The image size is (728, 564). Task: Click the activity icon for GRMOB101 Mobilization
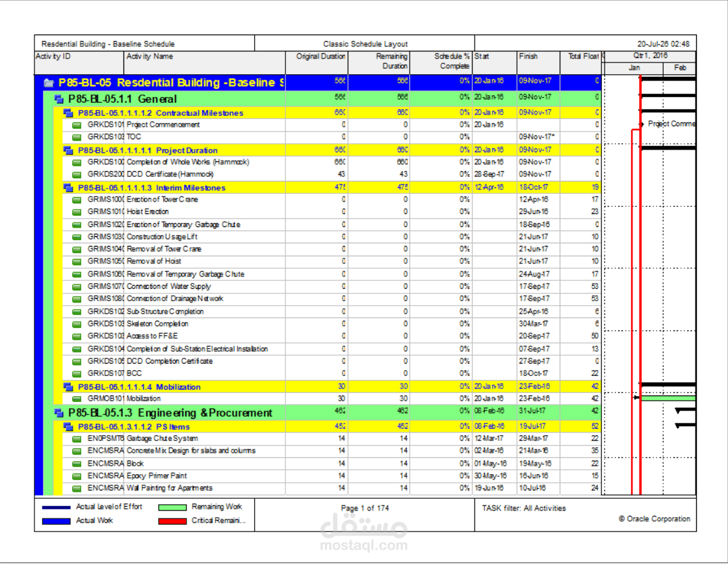pos(77,399)
